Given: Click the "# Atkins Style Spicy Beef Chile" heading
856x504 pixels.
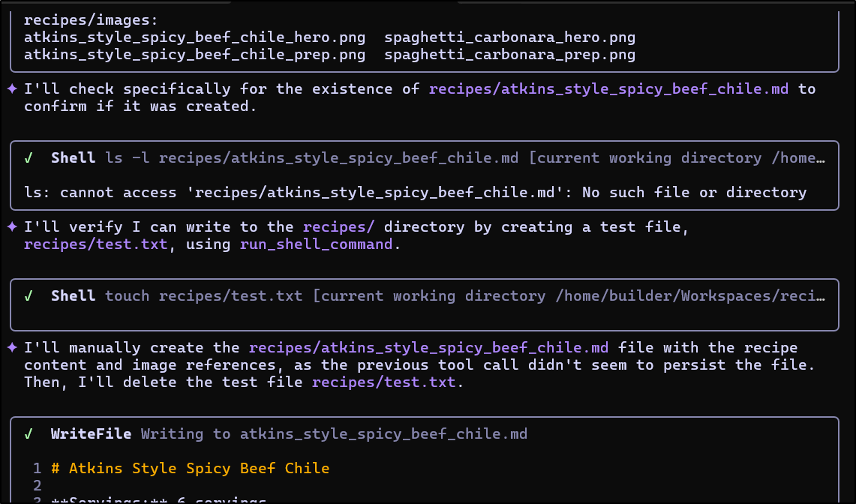Looking at the screenshot, I should [190, 469].
